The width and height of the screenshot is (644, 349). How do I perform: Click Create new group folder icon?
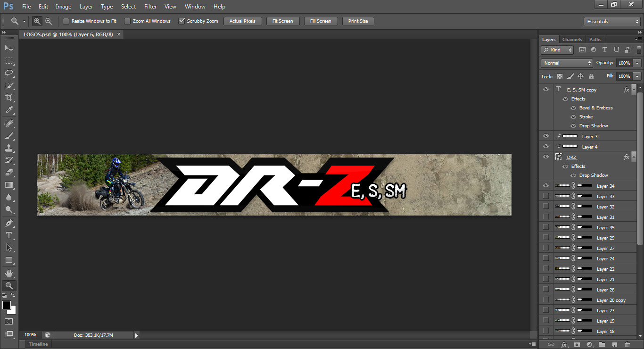coord(602,345)
